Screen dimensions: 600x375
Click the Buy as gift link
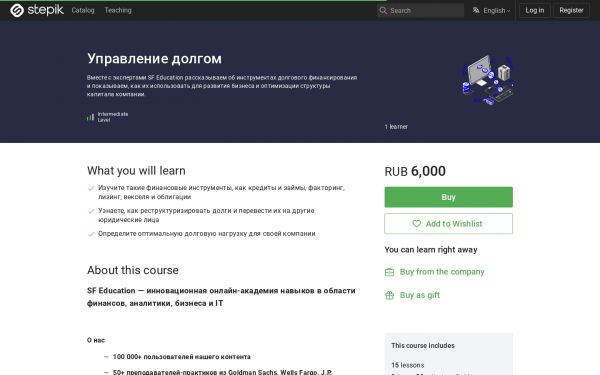420,295
